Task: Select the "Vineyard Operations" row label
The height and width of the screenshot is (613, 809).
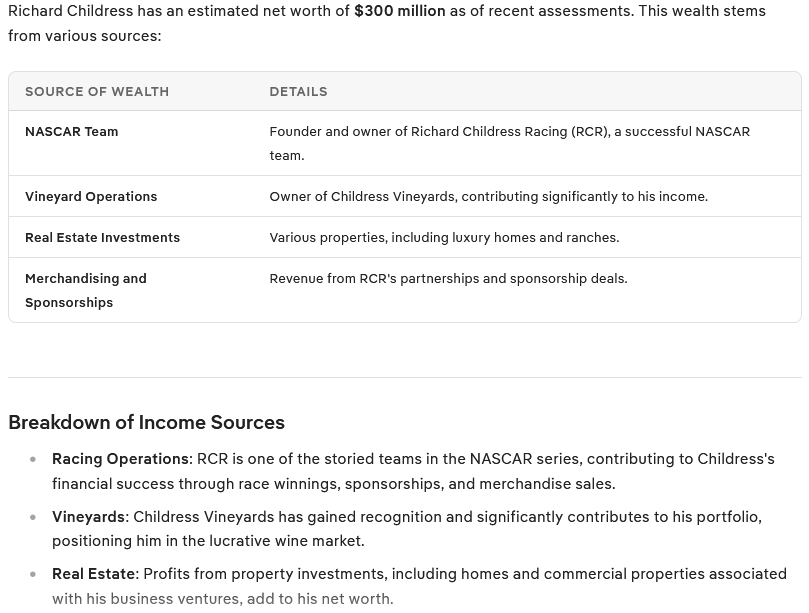Action: 91,196
